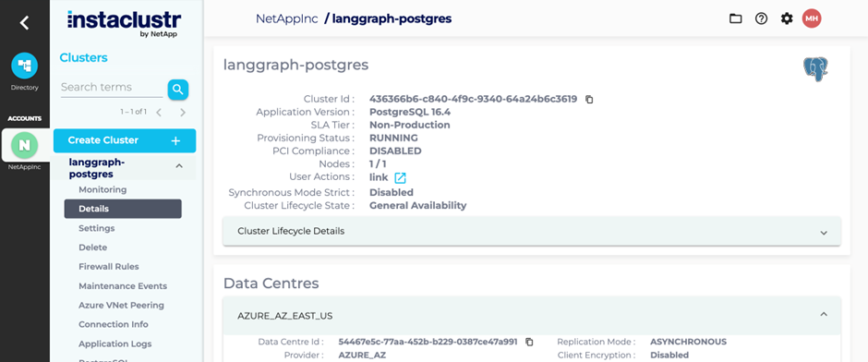
Task: Click the back arrow in the dark sidebar
Action: tap(24, 23)
